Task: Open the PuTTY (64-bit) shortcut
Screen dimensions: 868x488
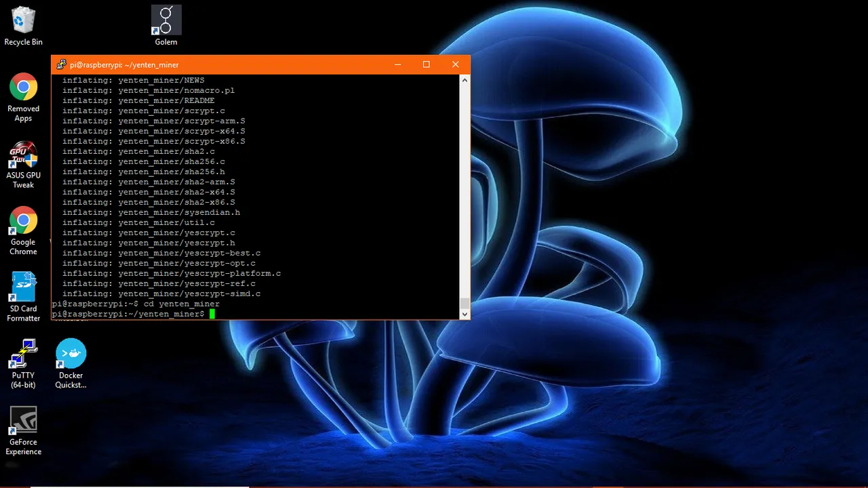Action: tap(23, 364)
